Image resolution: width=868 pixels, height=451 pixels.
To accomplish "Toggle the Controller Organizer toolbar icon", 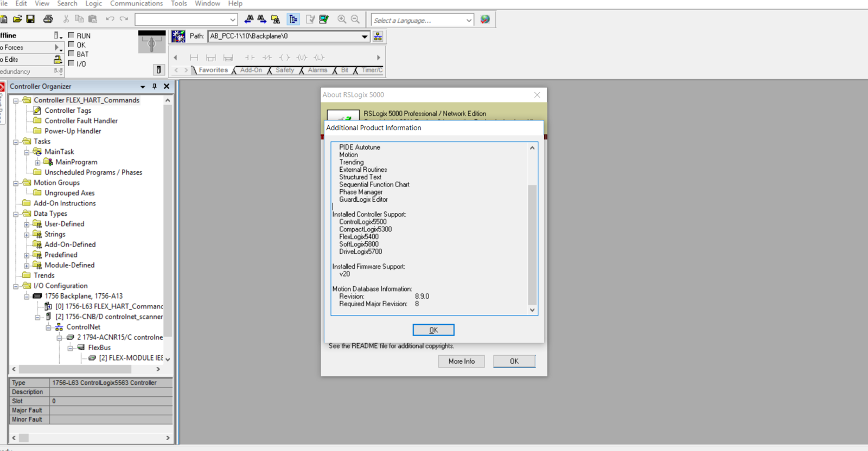I will [293, 20].
